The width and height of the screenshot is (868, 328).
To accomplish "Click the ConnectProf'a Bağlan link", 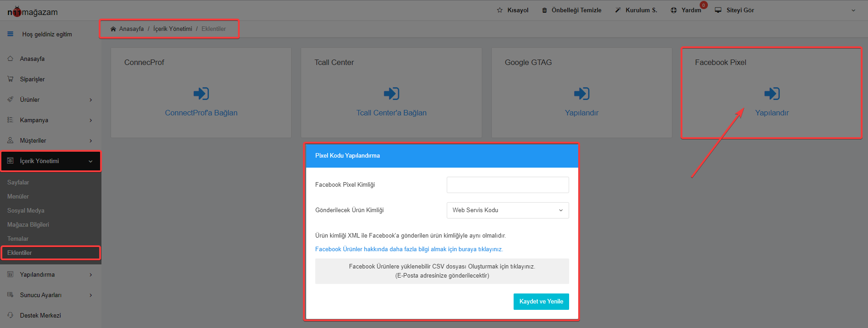I will [201, 113].
